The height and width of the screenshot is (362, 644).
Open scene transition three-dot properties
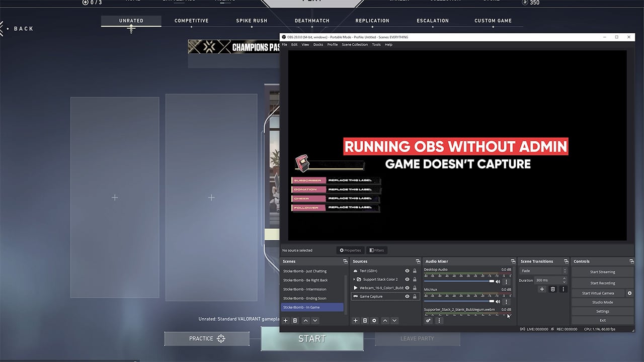[563, 289]
